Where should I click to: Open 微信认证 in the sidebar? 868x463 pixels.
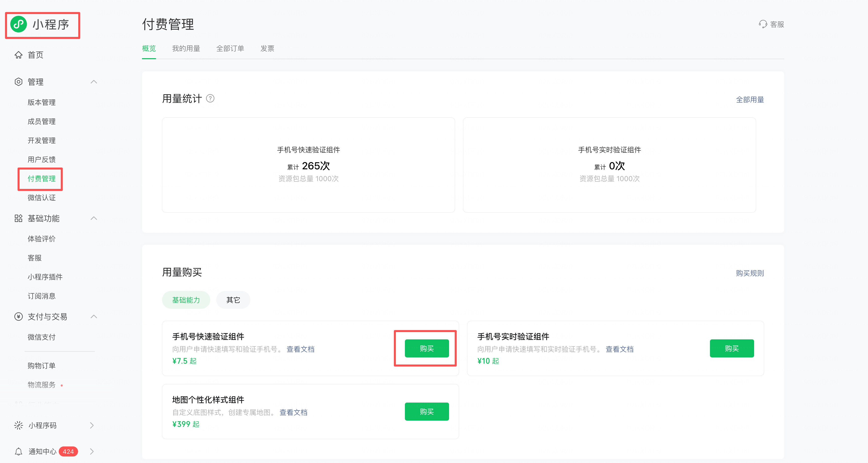coord(41,198)
